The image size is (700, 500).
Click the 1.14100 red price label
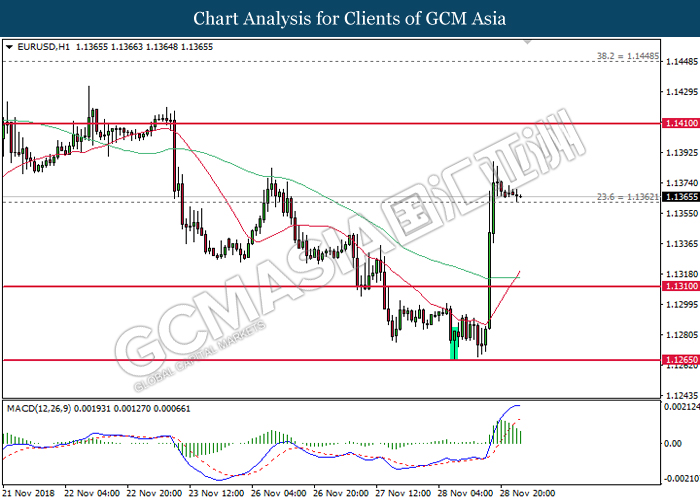(x=681, y=123)
